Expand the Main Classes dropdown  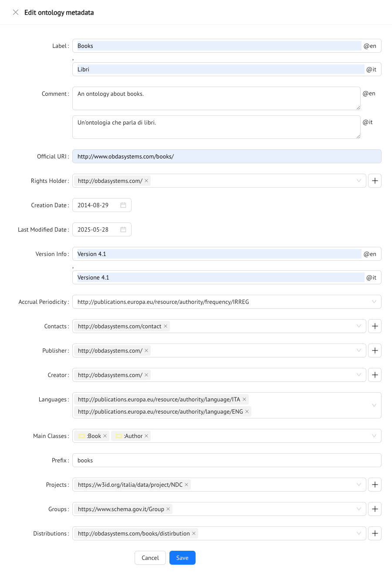point(374,435)
